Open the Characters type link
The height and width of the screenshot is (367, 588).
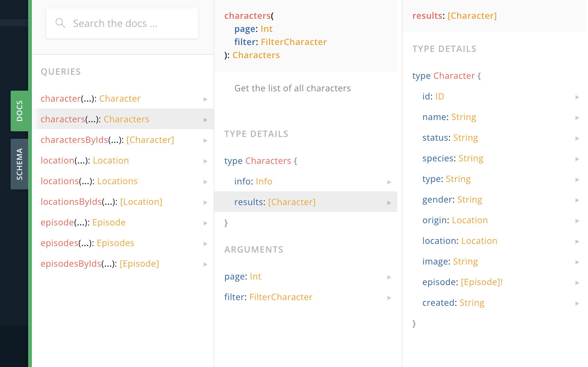coord(256,55)
